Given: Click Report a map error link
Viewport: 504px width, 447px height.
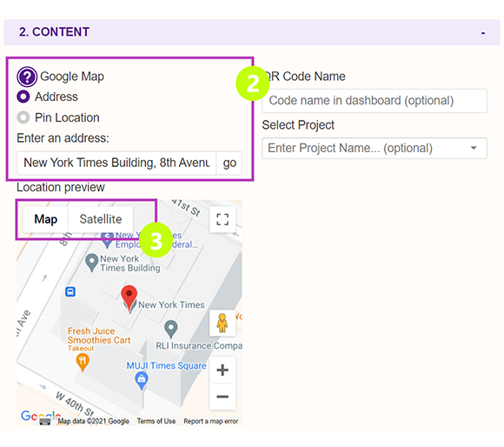Looking at the screenshot, I should pos(211,421).
